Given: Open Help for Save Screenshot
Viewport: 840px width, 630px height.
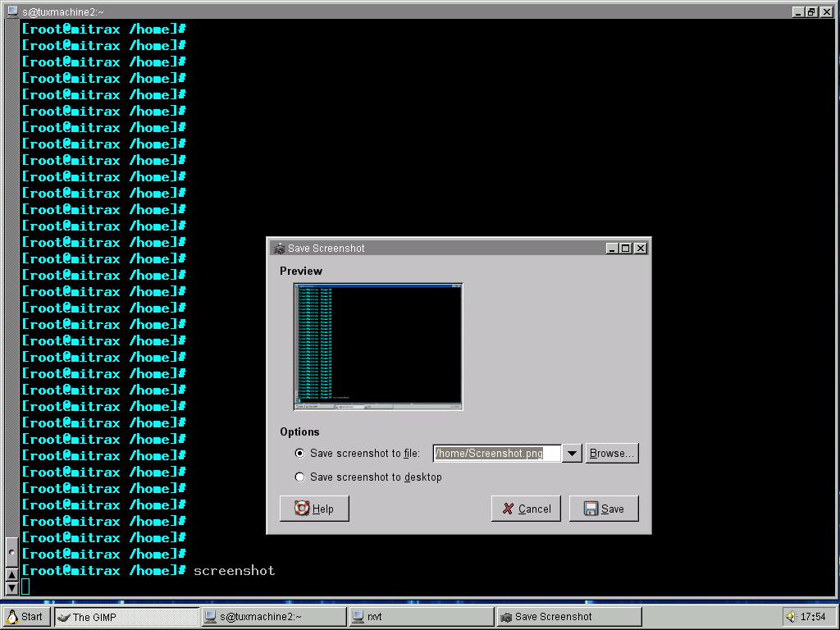Looking at the screenshot, I should (314, 509).
